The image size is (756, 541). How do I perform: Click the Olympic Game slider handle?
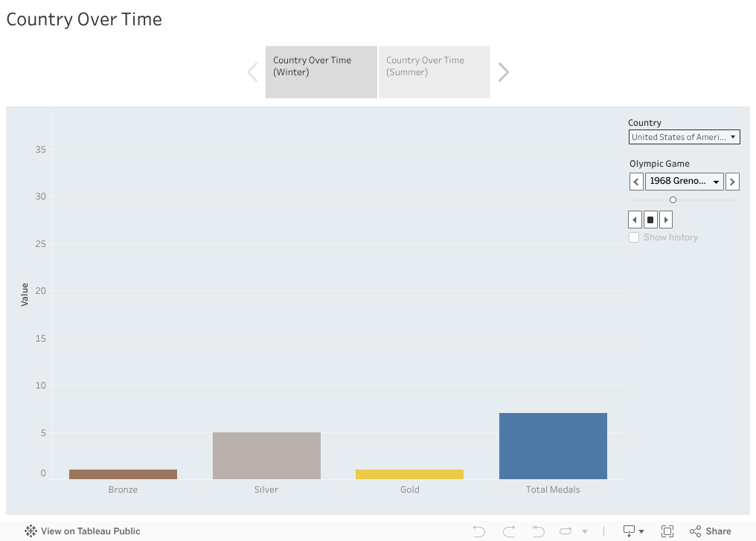coord(673,199)
